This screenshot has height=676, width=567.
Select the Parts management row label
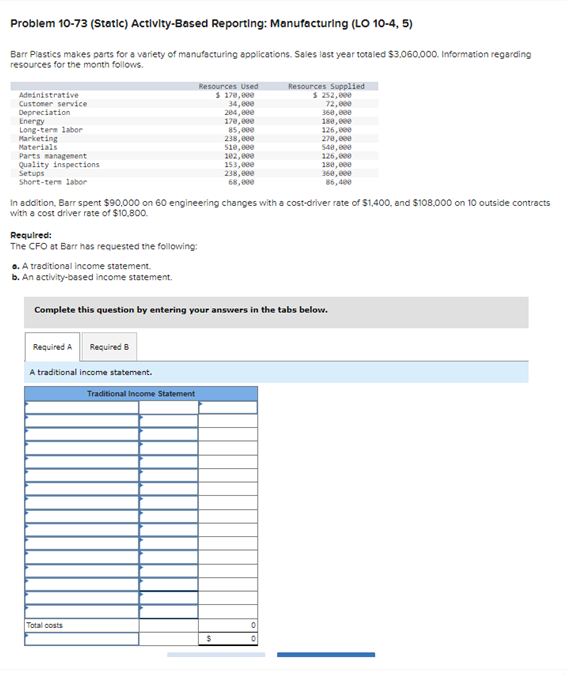53,156
